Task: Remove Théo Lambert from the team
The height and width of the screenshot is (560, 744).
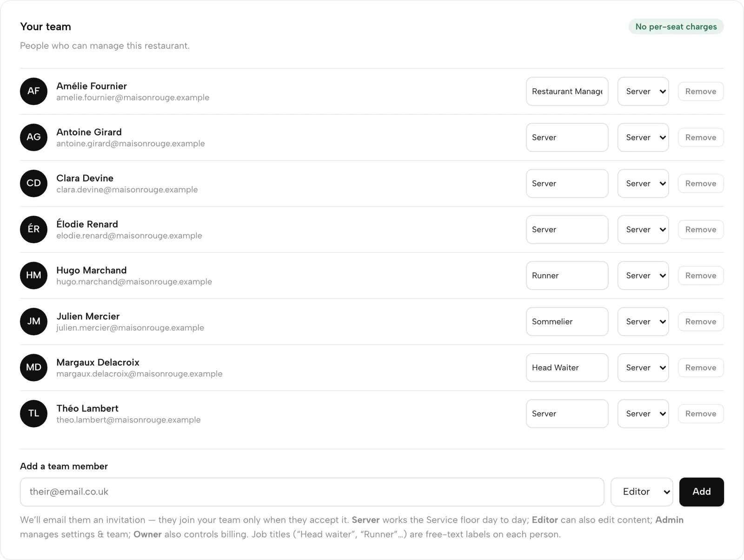Action: pyautogui.click(x=701, y=413)
